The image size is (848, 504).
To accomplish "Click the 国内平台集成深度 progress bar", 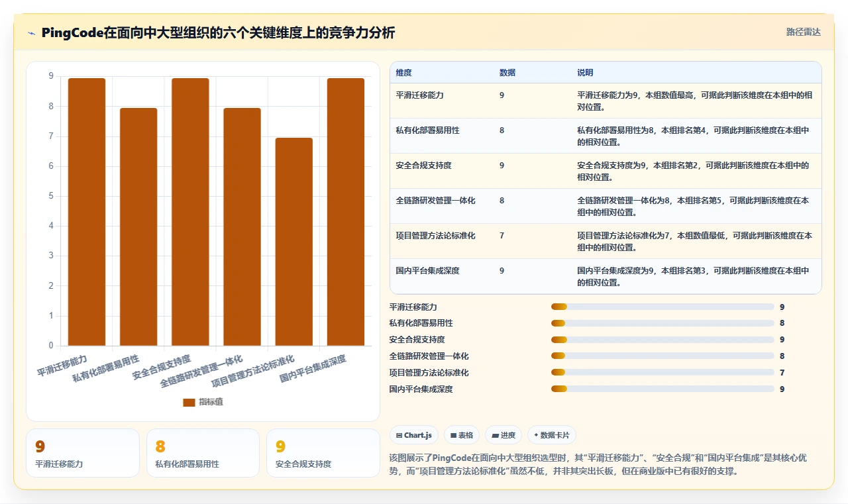I will (x=662, y=389).
